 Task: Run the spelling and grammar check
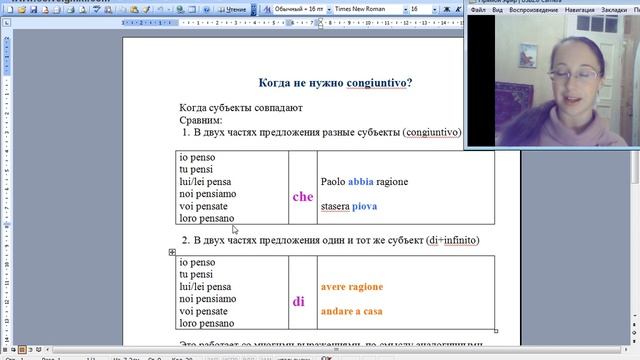pos(96,9)
